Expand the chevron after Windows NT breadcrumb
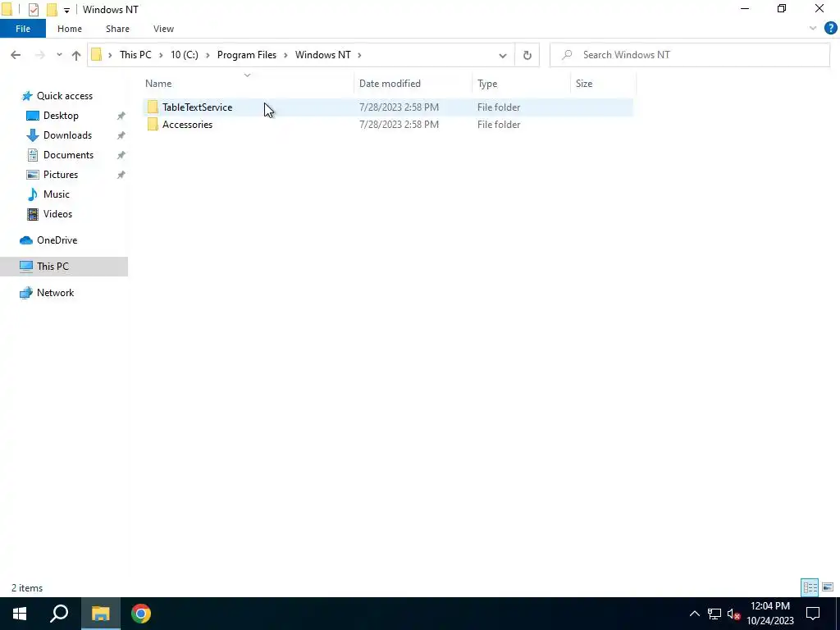The height and width of the screenshot is (630, 840). (359, 55)
